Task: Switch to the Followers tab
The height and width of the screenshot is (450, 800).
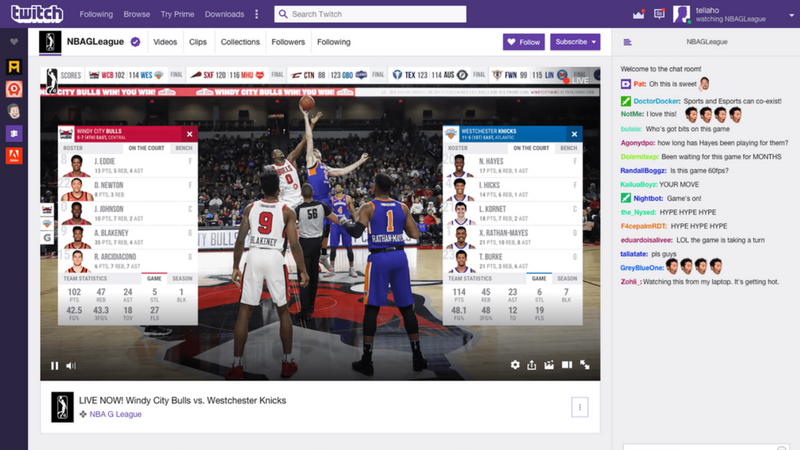Action: [288, 42]
